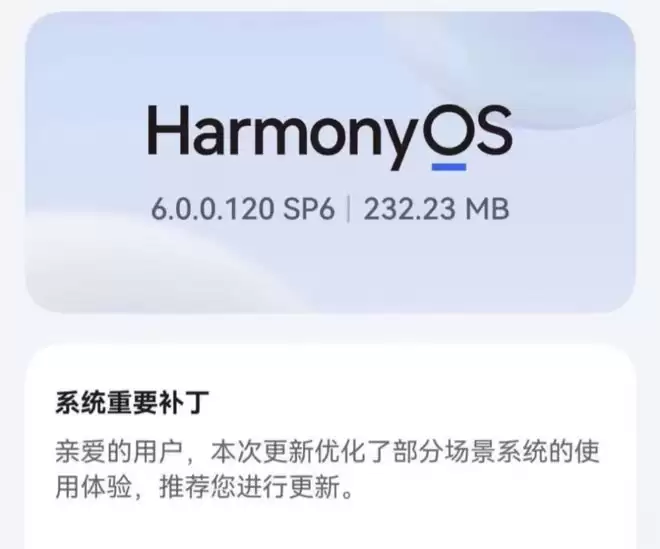
Task: Tap the 232.23 MB package size
Action: tap(436, 208)
